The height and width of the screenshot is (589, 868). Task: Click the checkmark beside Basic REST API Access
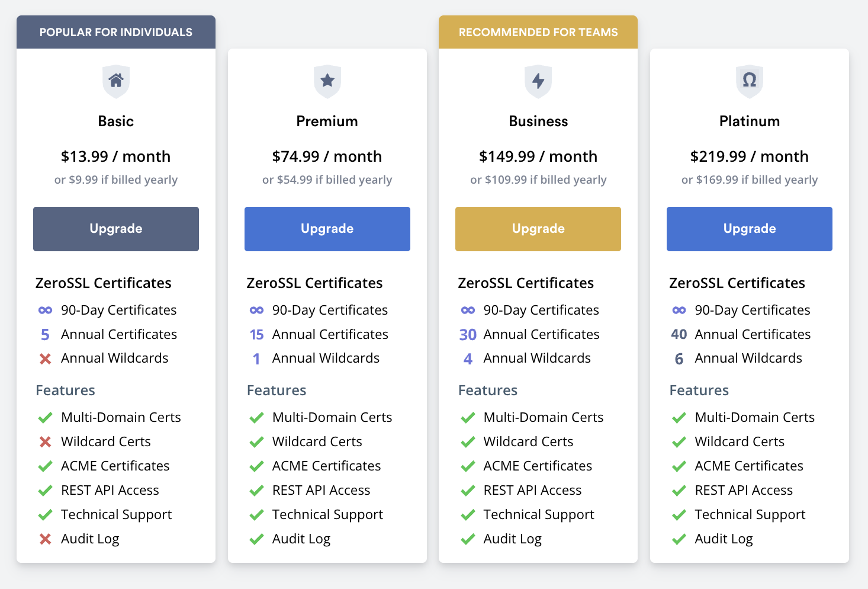pos(45,491)
